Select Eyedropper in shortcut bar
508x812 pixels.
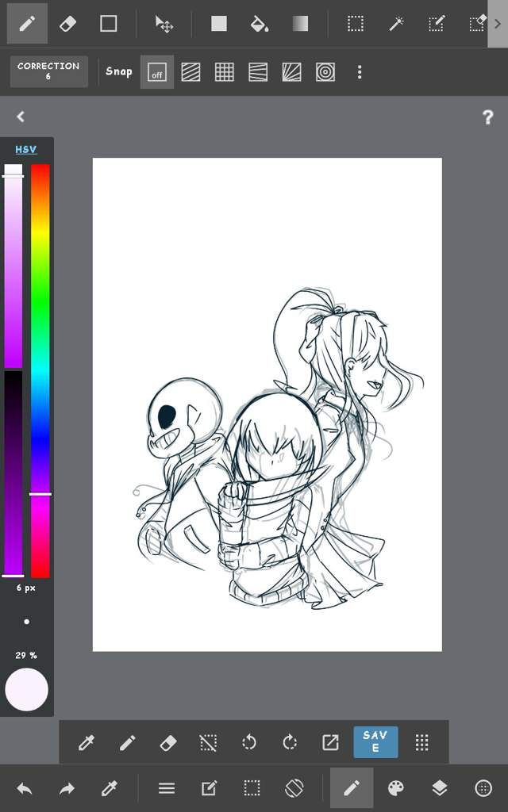click(86, 742)
